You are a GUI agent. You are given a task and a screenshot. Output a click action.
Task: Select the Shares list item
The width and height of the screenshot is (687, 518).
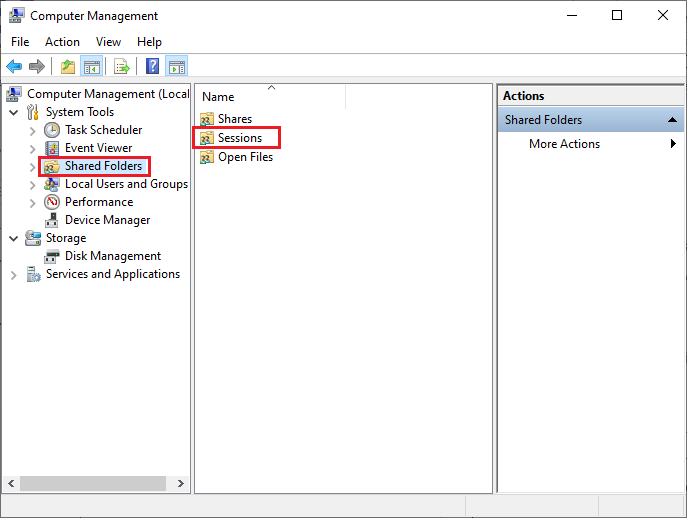click(x=235, y=119)
